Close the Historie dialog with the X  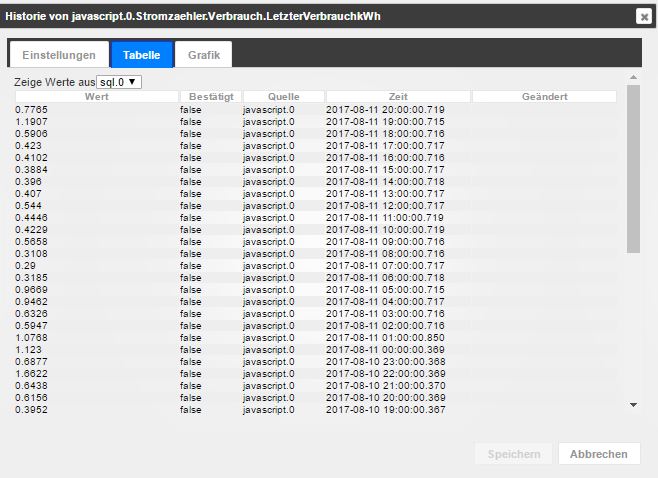click(644, 16)
